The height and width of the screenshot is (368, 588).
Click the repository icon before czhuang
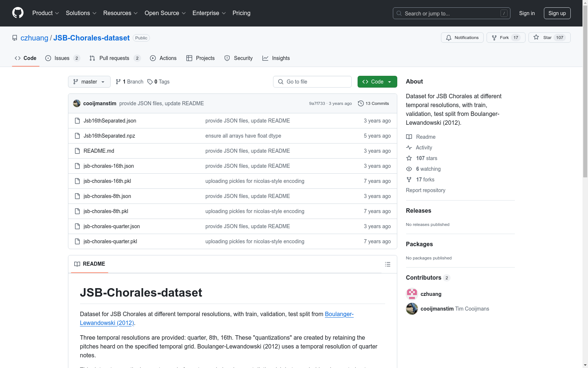click(x=15, y=38)
